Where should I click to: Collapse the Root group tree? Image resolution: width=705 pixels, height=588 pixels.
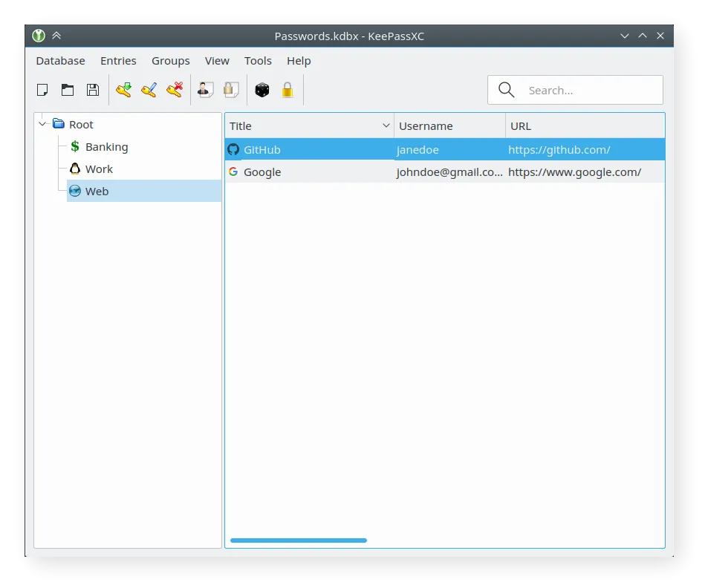(42, 123)
